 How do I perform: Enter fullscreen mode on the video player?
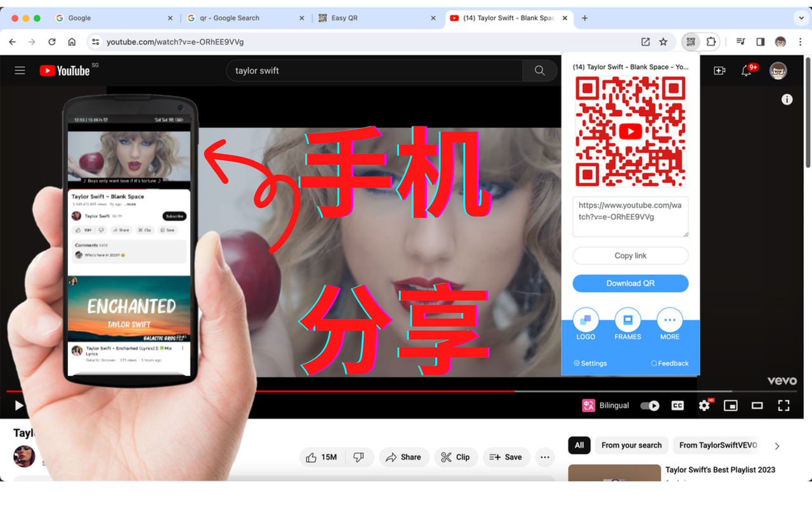pos(783,405)
